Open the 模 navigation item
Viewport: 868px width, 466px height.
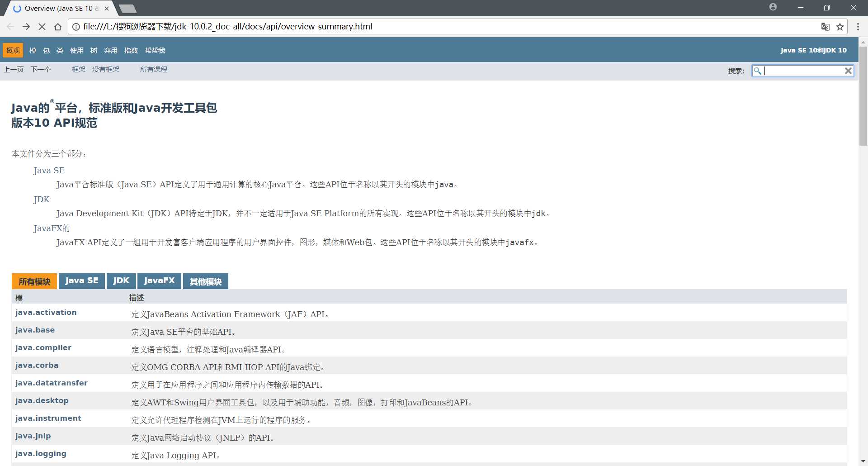tap(33, 50)
